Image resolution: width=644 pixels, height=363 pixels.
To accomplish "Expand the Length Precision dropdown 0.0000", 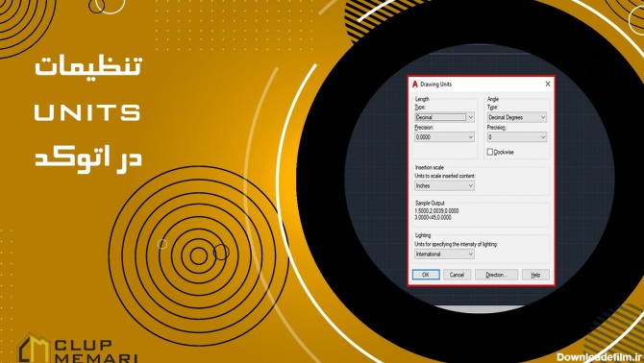I will point(444,137).
